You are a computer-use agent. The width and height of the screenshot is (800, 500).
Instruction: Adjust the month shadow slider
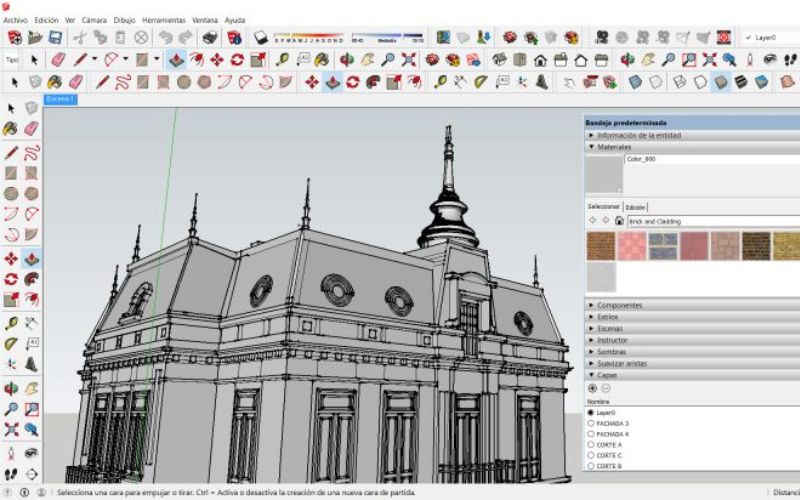(309, 37)
